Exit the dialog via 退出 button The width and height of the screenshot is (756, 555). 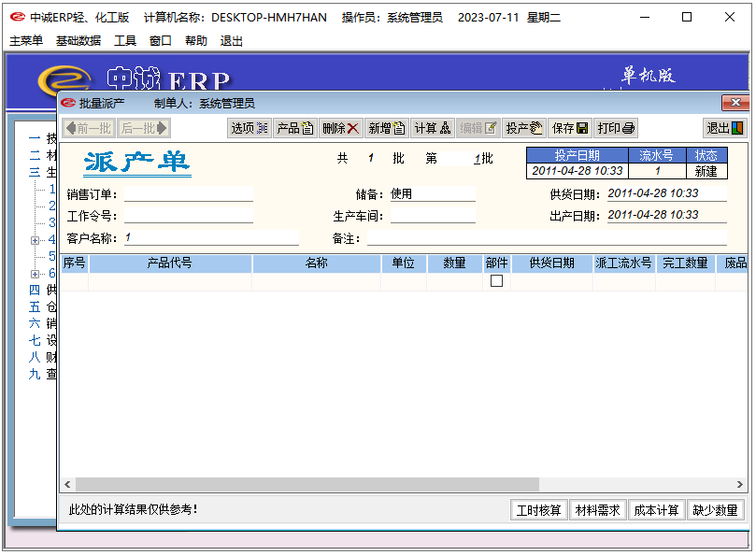pos(724,128)
